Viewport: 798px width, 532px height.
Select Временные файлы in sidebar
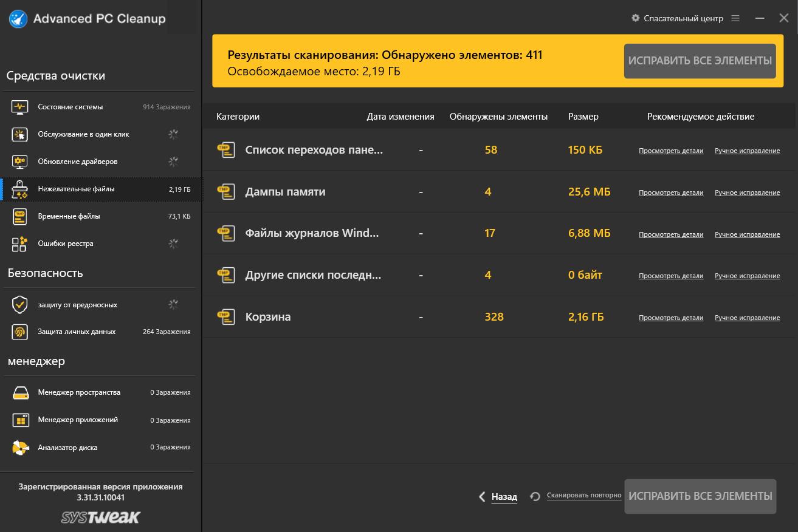point(69,216)
